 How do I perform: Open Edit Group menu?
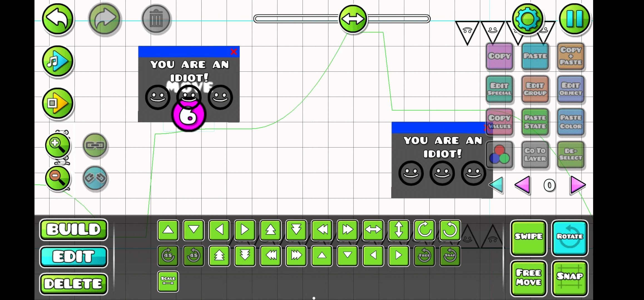point(535,89)
